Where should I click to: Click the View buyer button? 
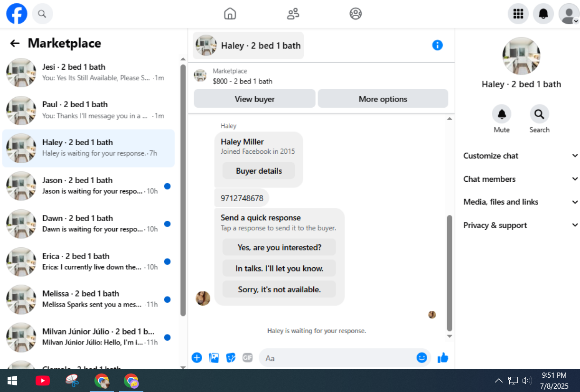point(254,99)
